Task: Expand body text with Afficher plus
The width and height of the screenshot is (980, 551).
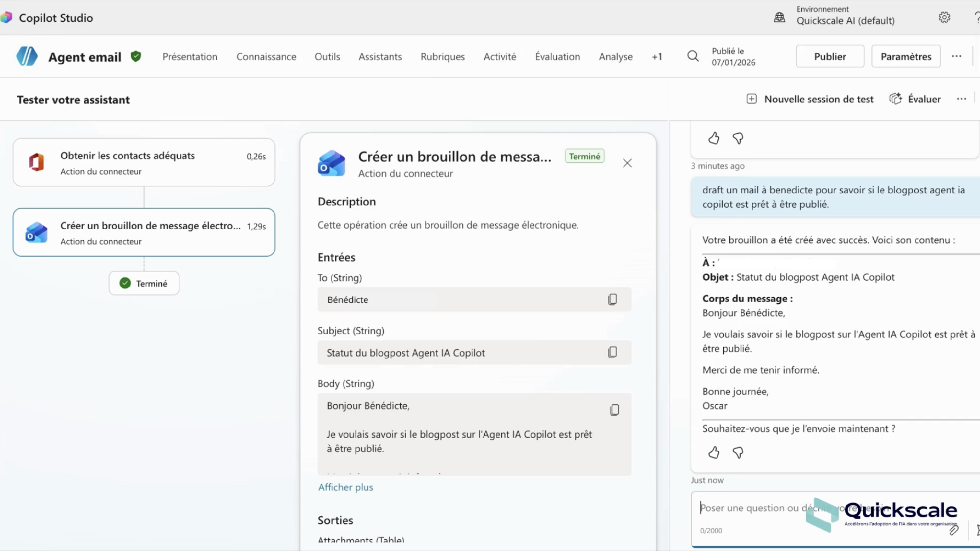Action: click(345, 487)
